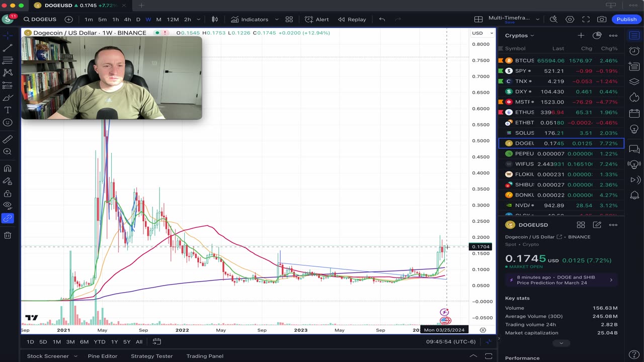This screenshot has width=644, height=362.
Task: Open the Multi-Timeframe layout dropdown
Action: pyautogui.click(x=538, y=20)
